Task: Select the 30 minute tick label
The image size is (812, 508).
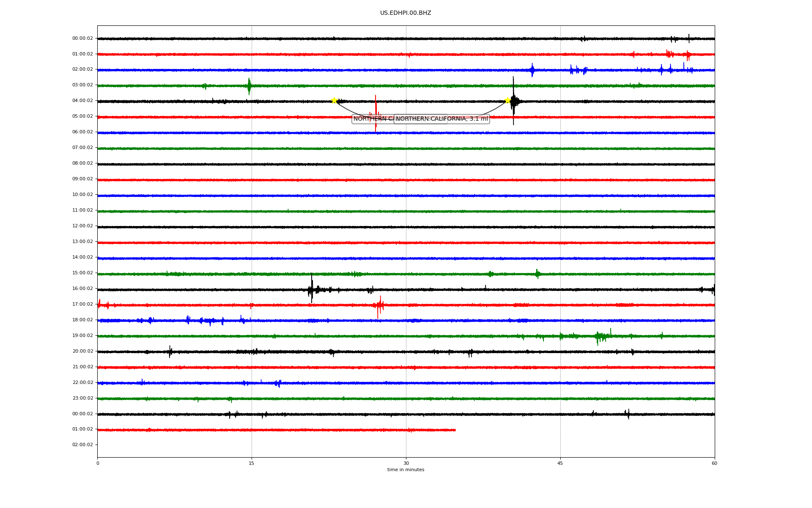Action: tap(406, 463)
